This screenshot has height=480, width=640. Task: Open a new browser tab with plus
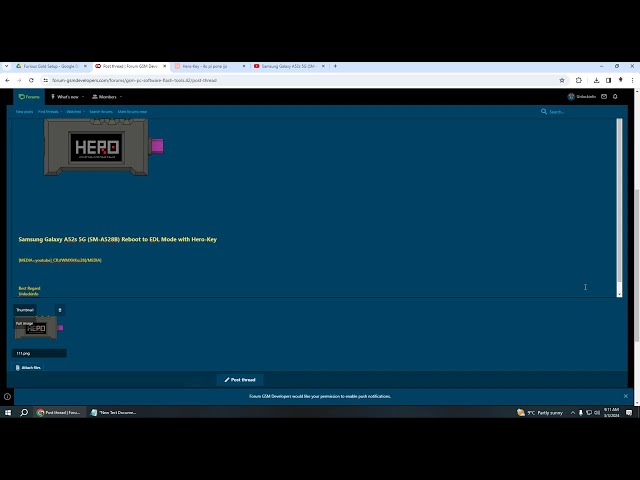(x=336, y=66)
